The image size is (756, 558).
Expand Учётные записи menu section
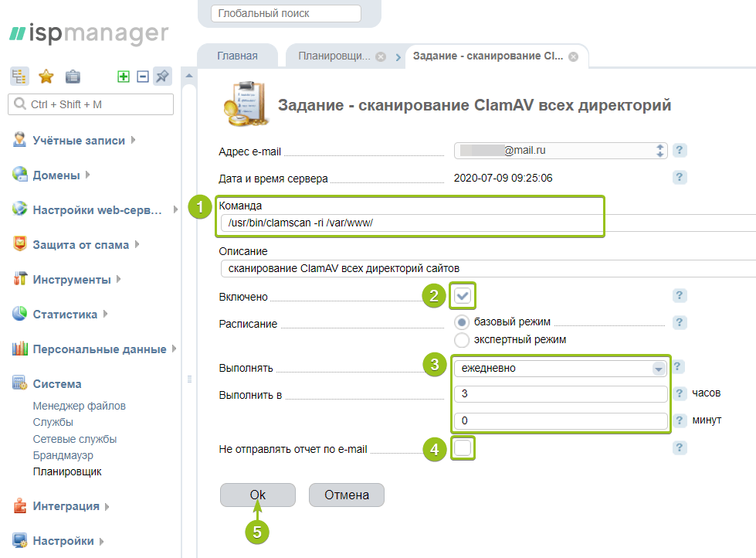tap(78, 141)
